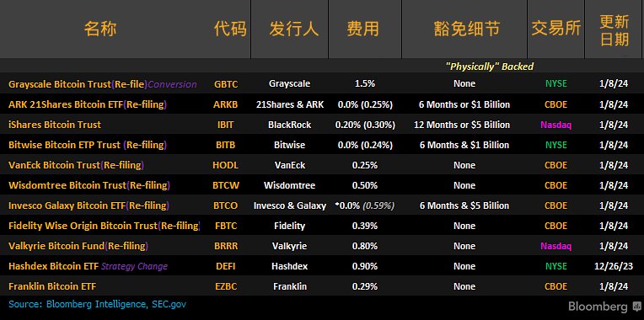Click the 发行人 column header
Viewport: 644px width, 320px height.
[x=294, y=29]
